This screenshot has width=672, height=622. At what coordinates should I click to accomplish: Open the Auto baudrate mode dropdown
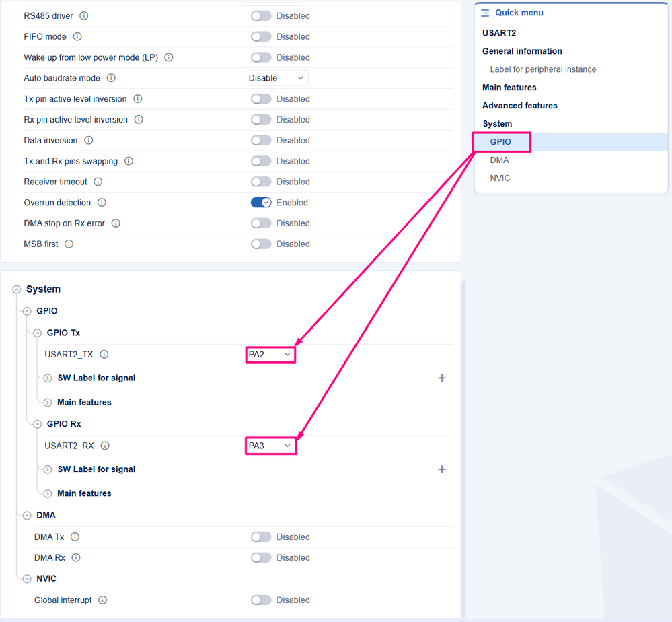277,78
